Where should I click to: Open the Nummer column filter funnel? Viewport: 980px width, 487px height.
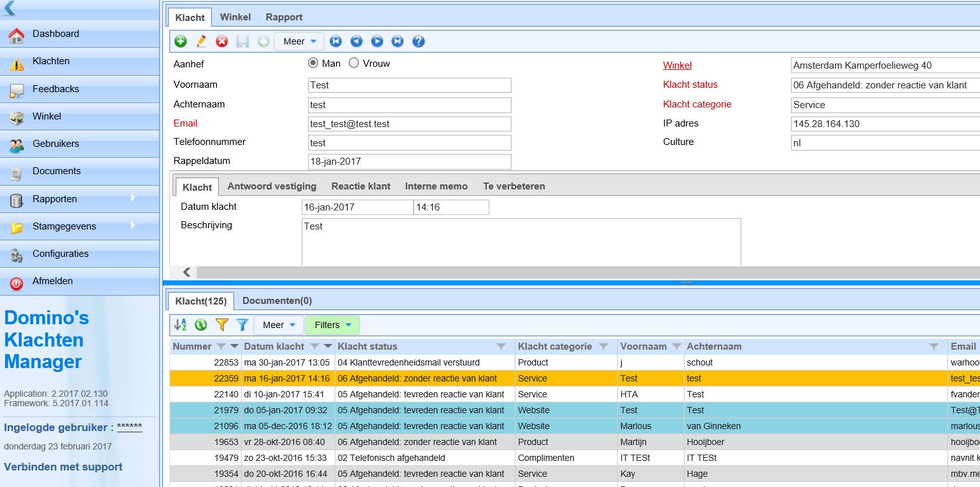pos(221,346)
